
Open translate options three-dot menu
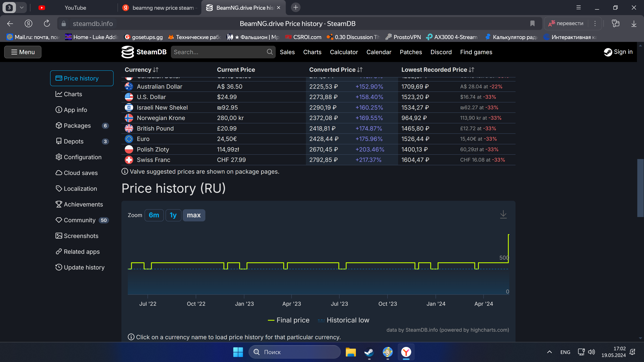pos(595,23)
